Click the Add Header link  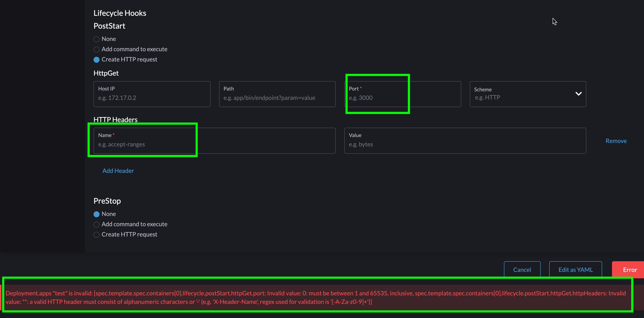click(118, 171)
